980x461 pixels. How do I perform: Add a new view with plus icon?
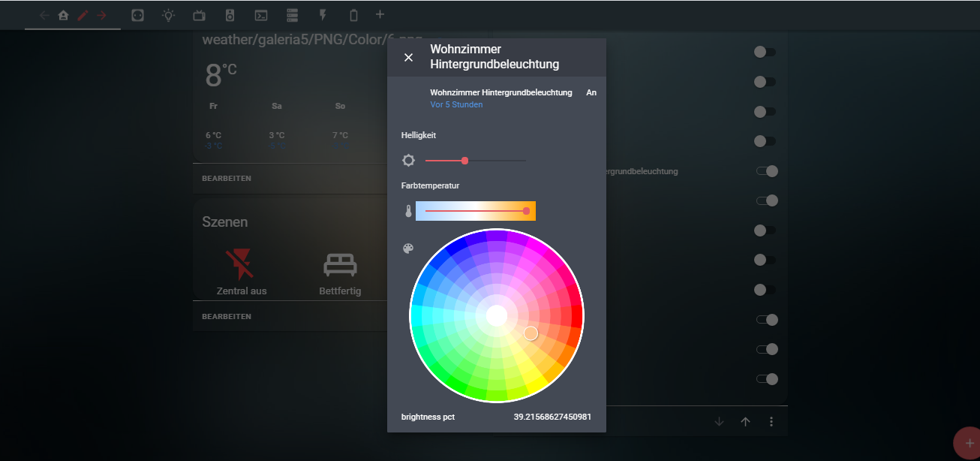[x=380, y=14]
